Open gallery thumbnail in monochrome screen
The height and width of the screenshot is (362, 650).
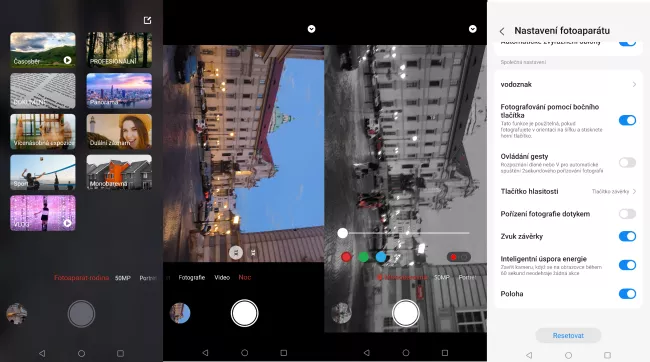(342, 313)
